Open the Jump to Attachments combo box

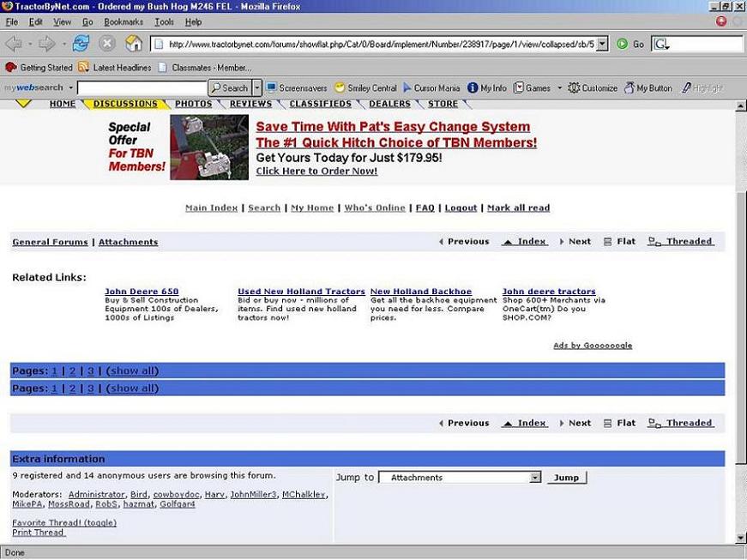tap(460, 477)
